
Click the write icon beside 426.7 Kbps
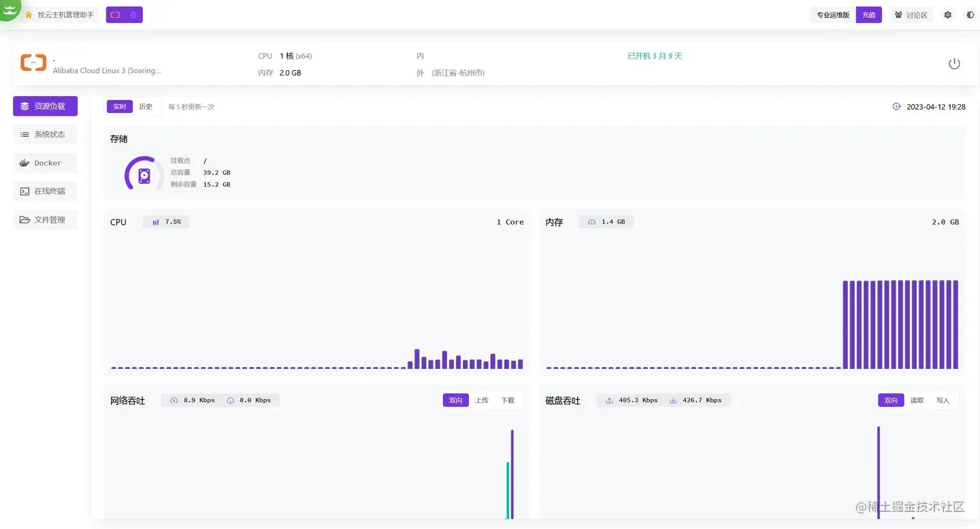point(673,400)
